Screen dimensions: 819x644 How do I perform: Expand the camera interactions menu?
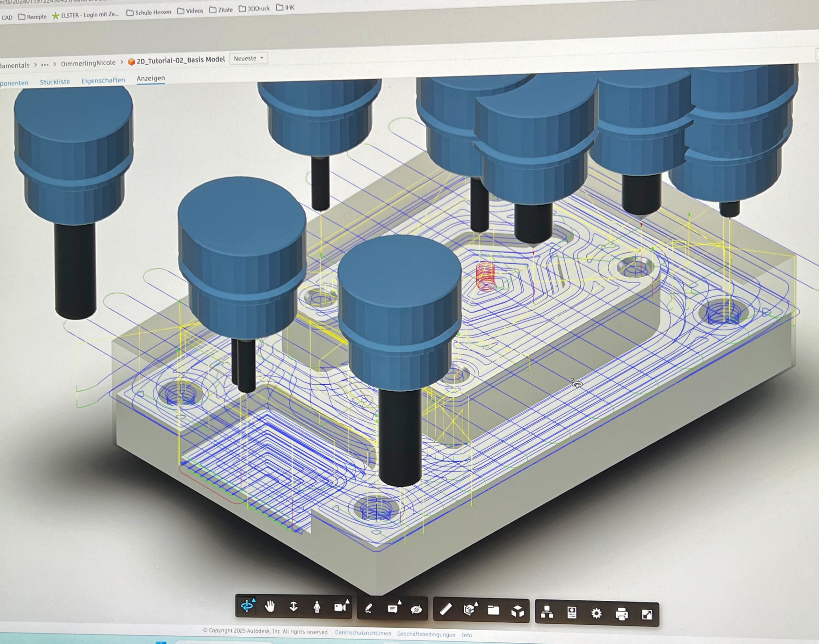[341, 608]
